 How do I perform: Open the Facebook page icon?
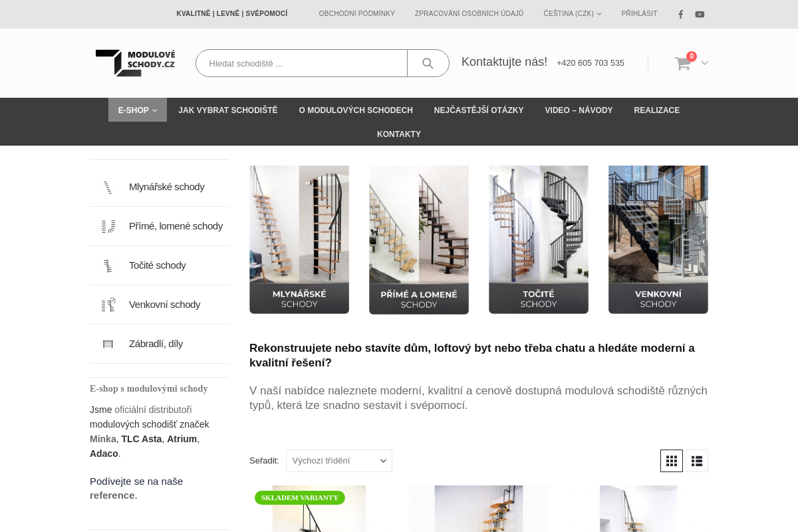[x=680, y=14]
